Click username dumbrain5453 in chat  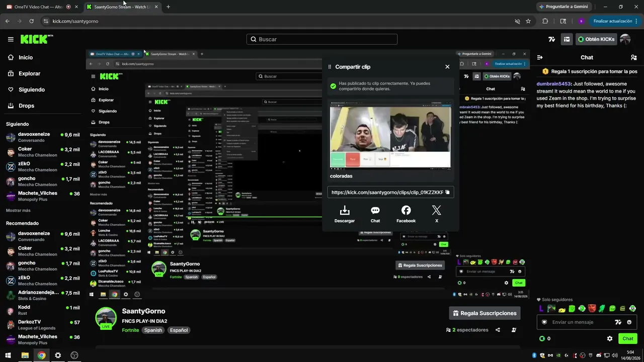(x=554, y=84)
